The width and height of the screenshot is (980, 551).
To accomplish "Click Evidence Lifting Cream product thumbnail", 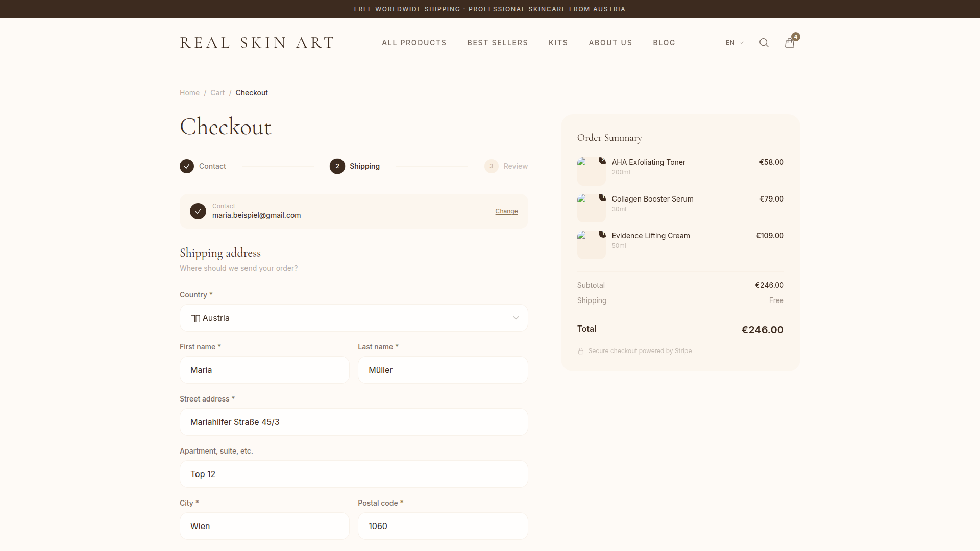I will click(591, 245).
